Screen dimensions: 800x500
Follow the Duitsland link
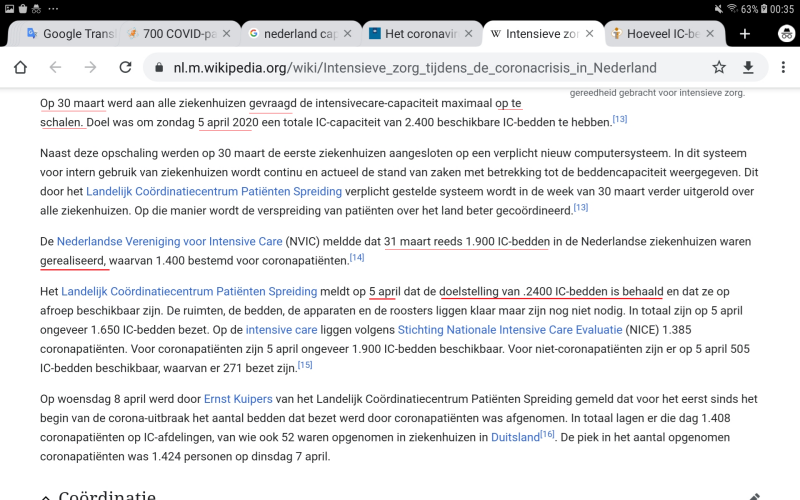(x=515, y=437)
